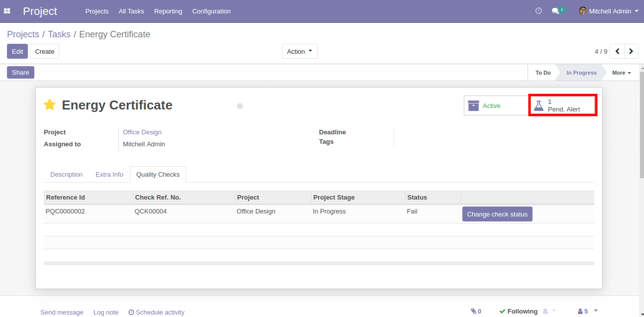Open the Action dropdown
The width and height of the screenshot is (644, 317).
pyautogui.click(x=300, y=51)
